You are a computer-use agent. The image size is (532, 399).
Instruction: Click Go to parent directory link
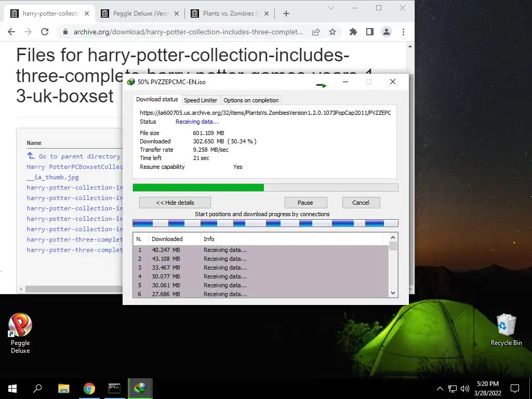(79, 156)
